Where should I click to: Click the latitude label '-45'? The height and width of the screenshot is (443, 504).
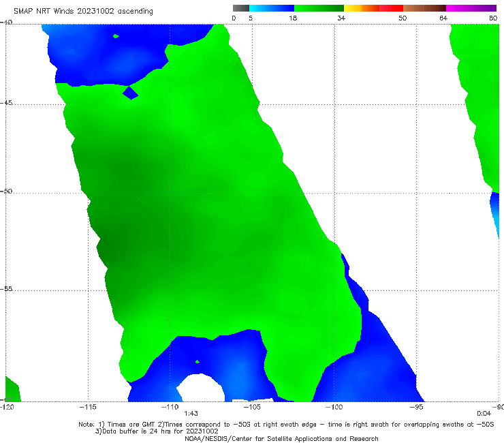(6, 103)
